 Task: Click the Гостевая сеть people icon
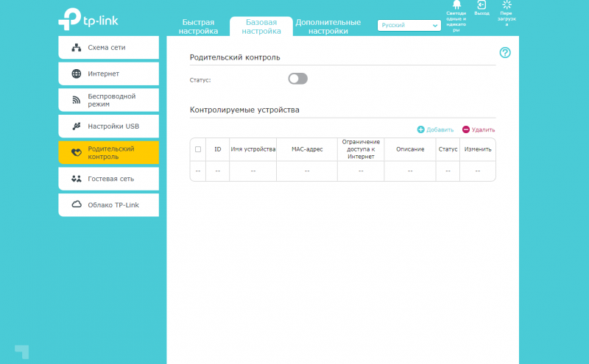coord(77,179)
